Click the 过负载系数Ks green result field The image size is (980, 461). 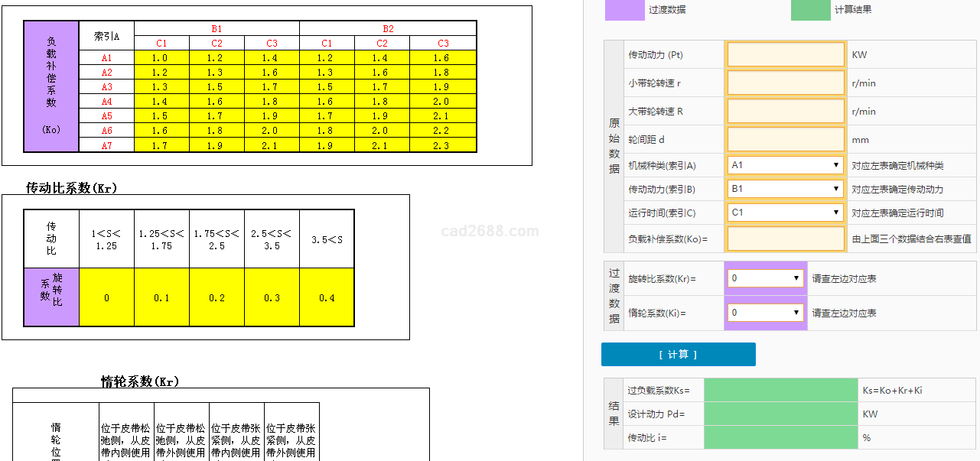pyautogui.click(x=780, y=391)
